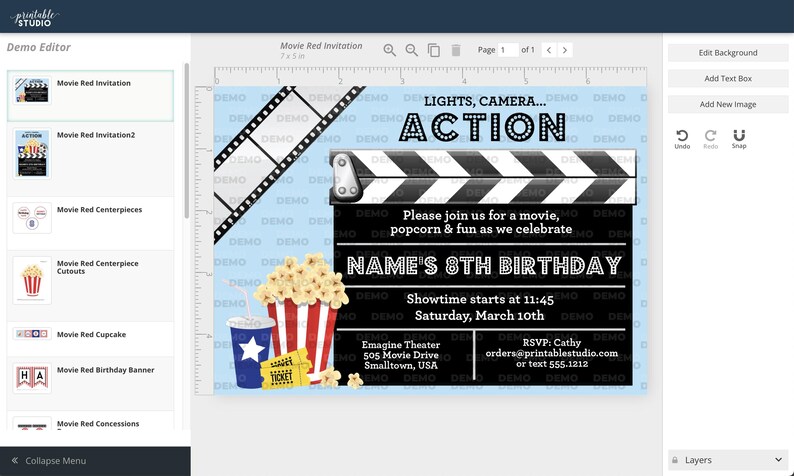The height and width of the screenshot is (476, 794).
Task: Collapse the left menu
Action: pos(49,461)
